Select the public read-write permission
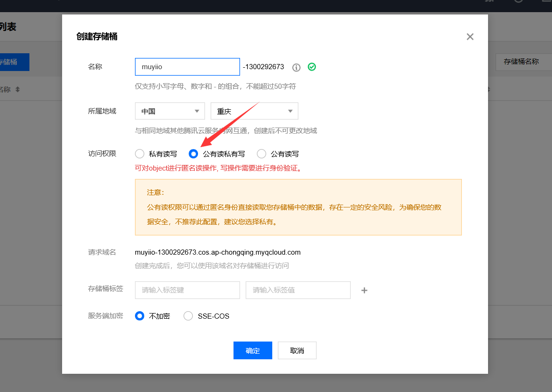Screen dimensions: 552x392 [x=262, y=154]
